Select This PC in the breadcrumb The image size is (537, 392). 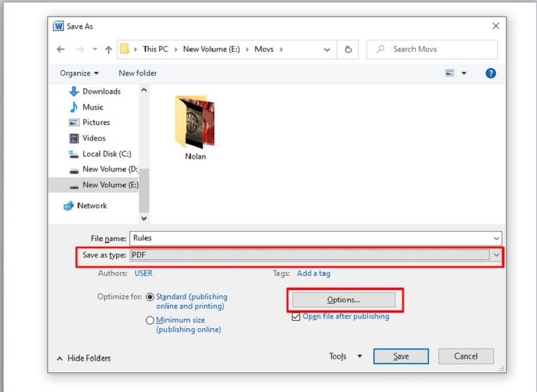155,49
